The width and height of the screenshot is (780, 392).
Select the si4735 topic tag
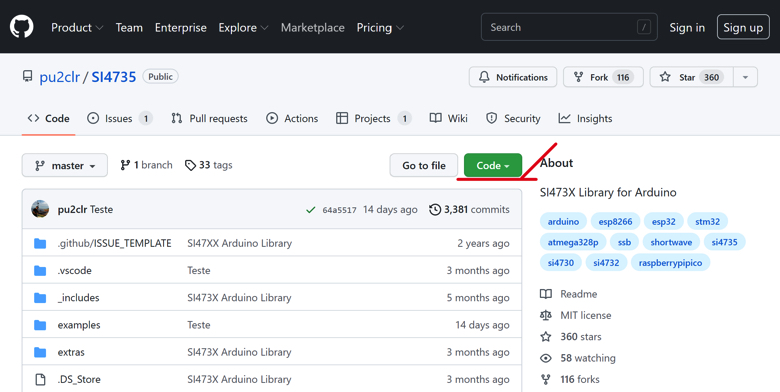click(724, 242)
